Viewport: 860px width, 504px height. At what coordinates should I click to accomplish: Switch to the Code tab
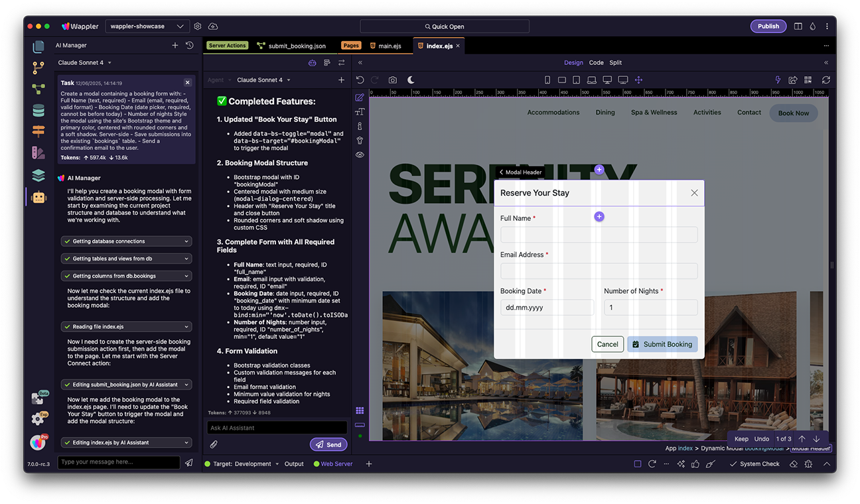(597, 62)
